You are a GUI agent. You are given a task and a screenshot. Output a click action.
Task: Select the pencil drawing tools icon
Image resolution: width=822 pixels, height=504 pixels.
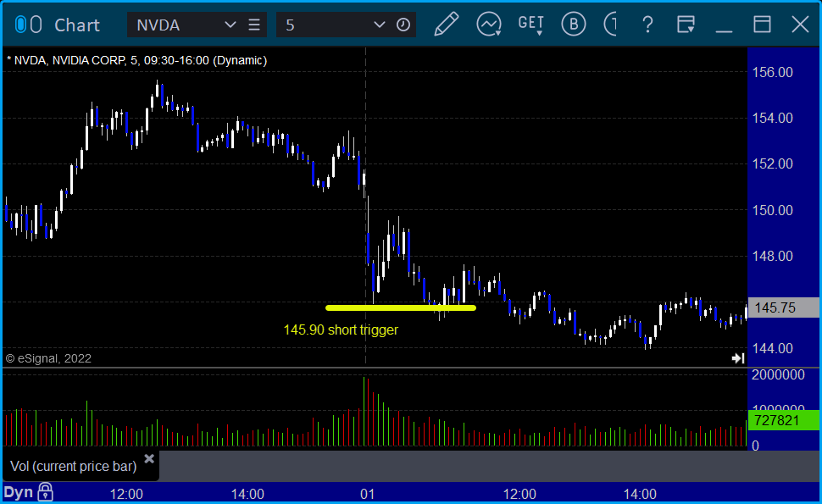tap(446, 24)
